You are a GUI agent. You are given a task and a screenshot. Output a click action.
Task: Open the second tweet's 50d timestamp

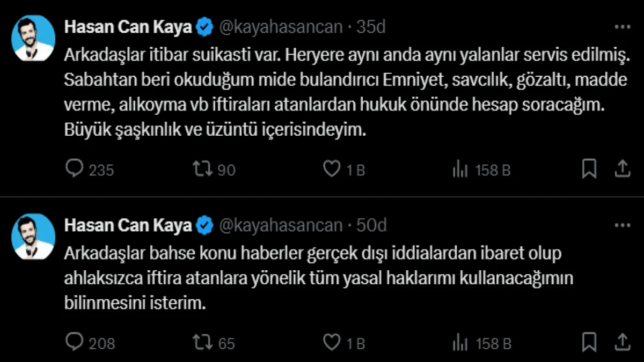[x=371, y=226]
